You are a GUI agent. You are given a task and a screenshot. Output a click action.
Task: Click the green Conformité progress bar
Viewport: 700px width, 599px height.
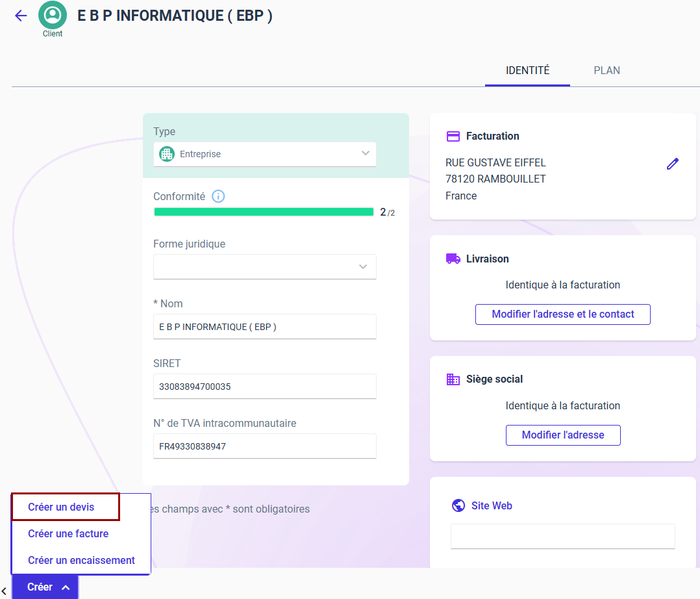pyautogui.click(x=264, y=212)
